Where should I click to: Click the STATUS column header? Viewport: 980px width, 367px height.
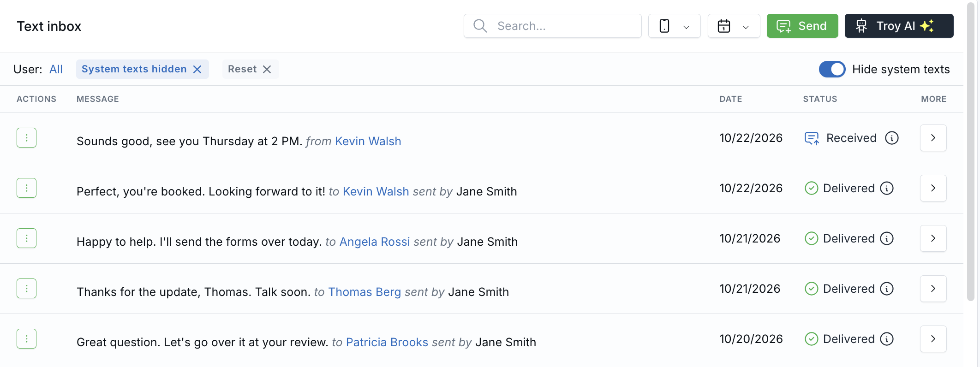click(820, 99)
